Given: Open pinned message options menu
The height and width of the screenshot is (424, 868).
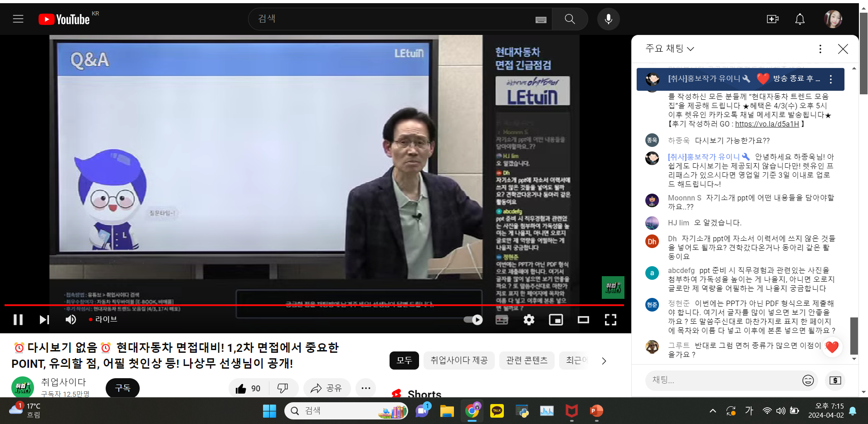Looking at the screenshot, I should 831,79.
